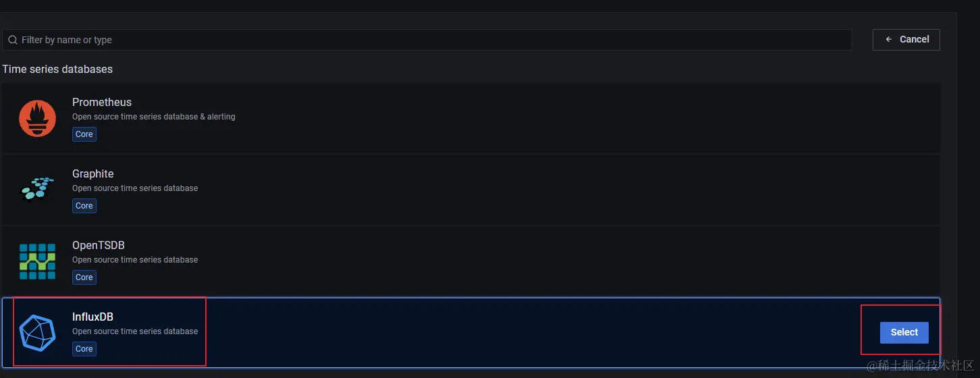Click the Core badge under OpenTSDB

click(84, 277)
